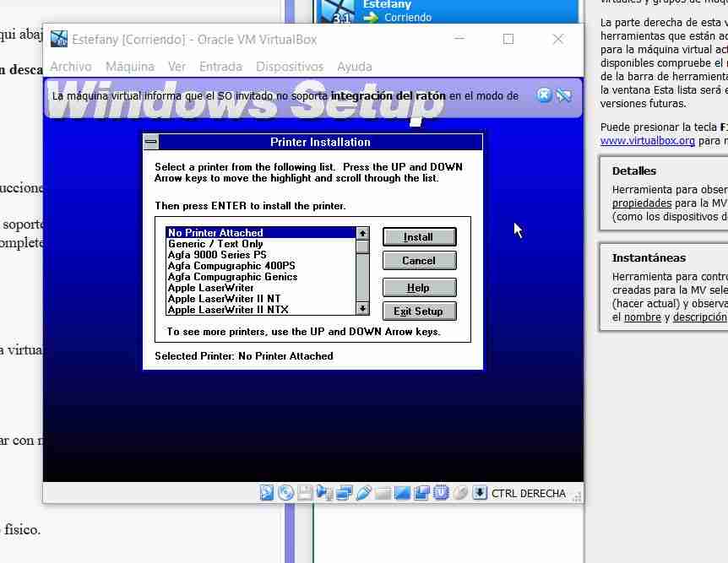Select Generic / Text Only printer
The width and height of the screenshot is (728, 563).
point(215,244)
